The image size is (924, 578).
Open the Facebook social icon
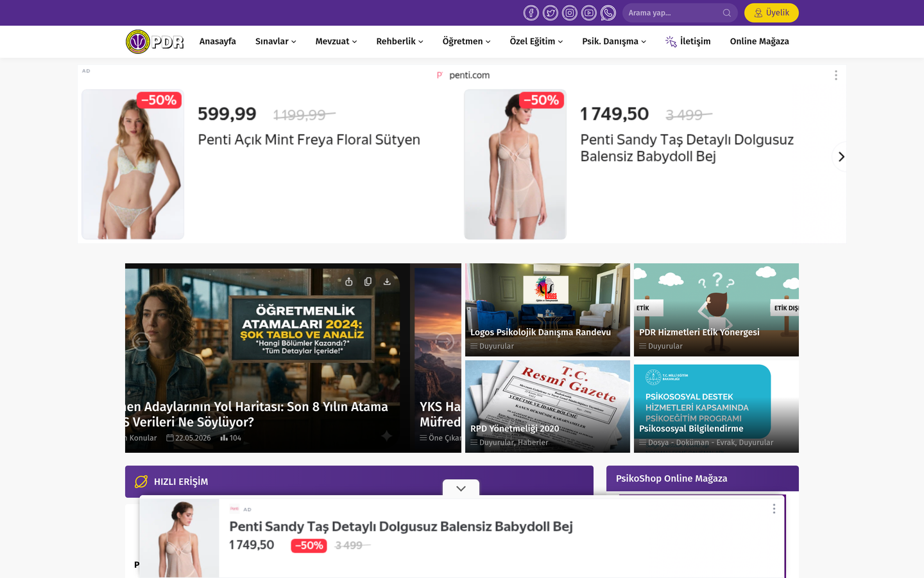coord(531,13)
